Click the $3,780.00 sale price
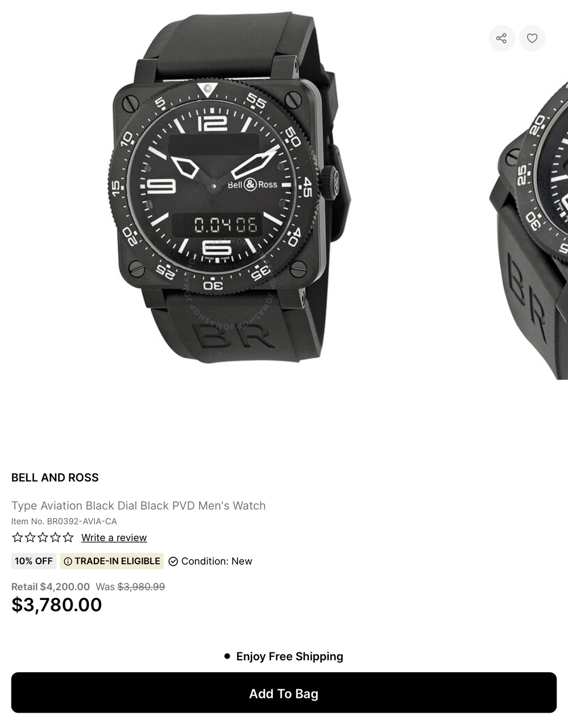The width and height of the screenshot is (568, 728). point(57,605)
